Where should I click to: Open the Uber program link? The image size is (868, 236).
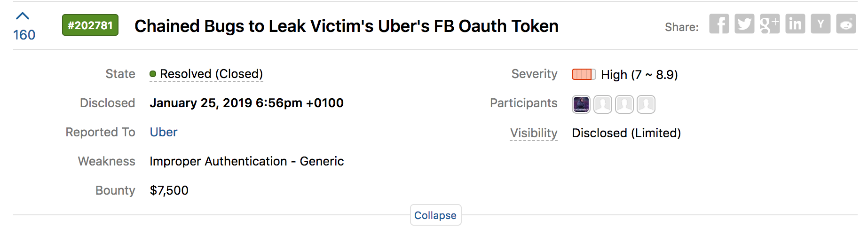tap(164, 132)
